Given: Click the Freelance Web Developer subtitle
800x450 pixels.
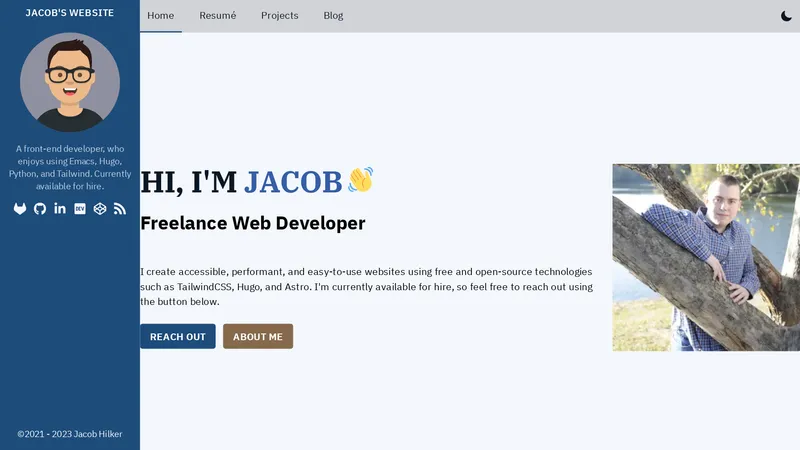Looking at the screenshot, I should pos(252,223).
